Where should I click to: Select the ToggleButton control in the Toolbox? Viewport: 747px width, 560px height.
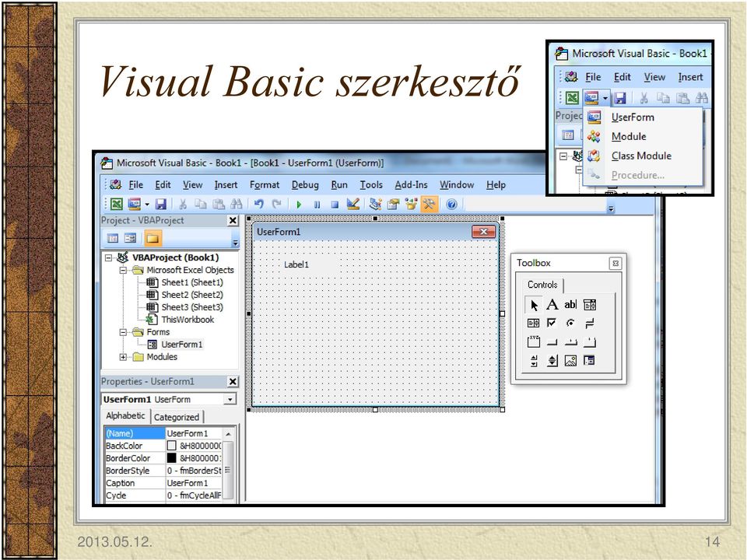click(x=589, y=324)
